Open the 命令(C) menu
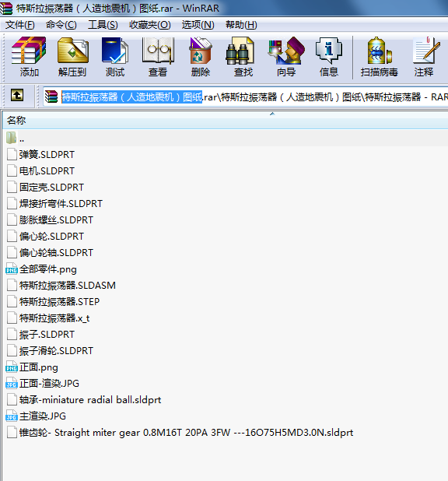The width and height of the screenshot is (448, 481). click(x=61, y=25)
